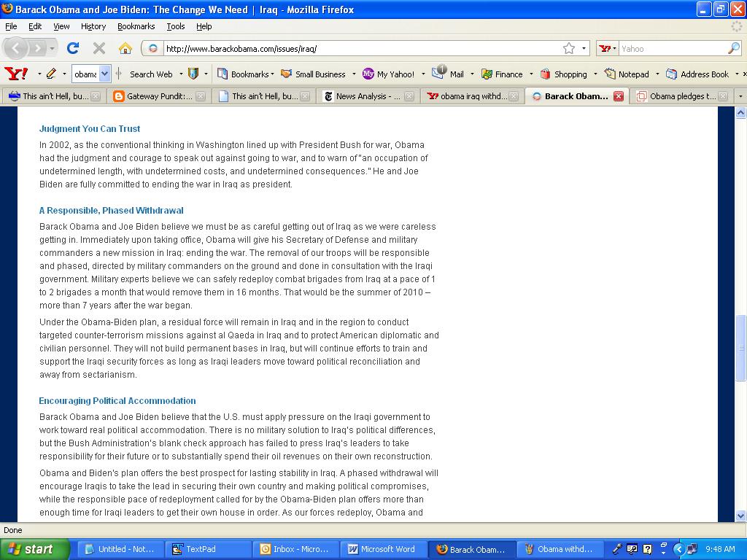Open the Yahoo toolbar search term dropdown
This screenshot has width=747, height=560.
tap(104, 74)
